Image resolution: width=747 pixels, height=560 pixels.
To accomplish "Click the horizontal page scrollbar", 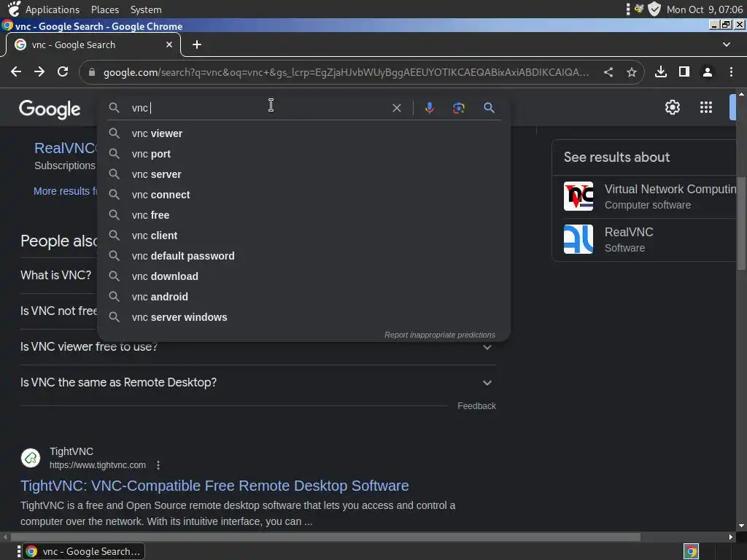I will pos(326,537).
